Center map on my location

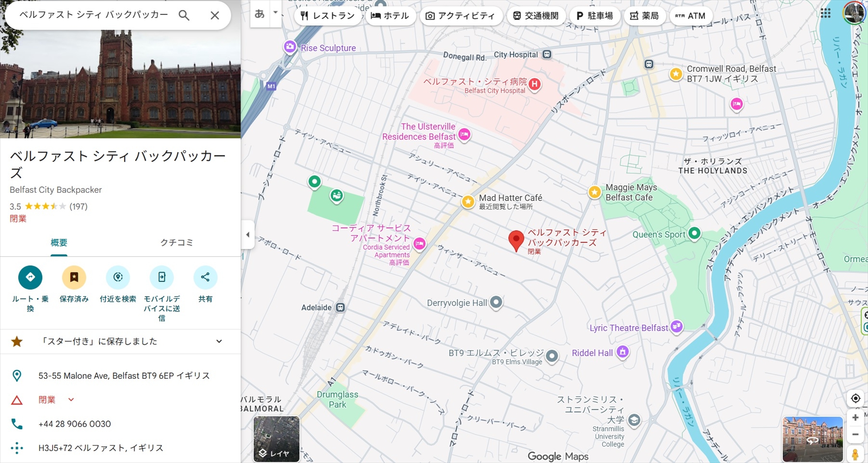point(855,398)
